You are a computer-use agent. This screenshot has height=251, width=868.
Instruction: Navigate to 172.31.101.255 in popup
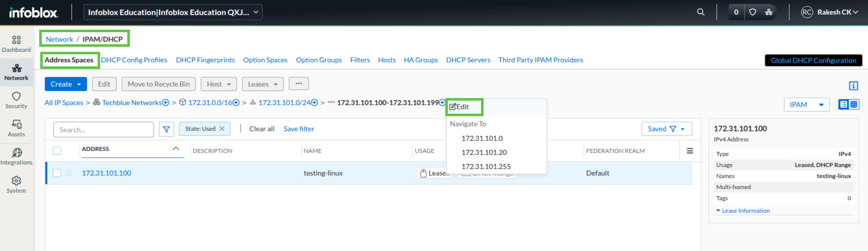pos(486,166)
